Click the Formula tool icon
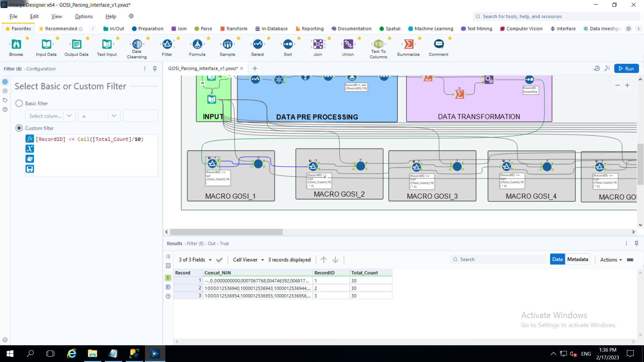The width and height of the screenshot is (644, 362). coord(197,44)
